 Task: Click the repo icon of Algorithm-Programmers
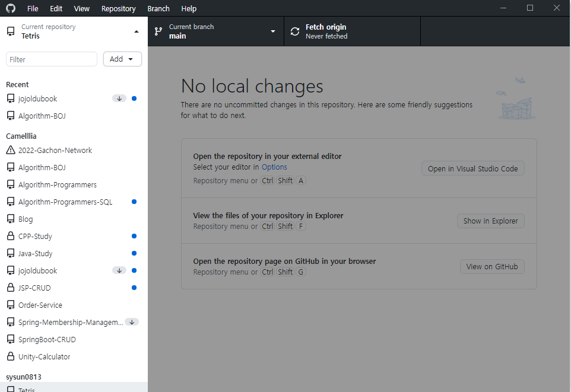pos(11,184)
